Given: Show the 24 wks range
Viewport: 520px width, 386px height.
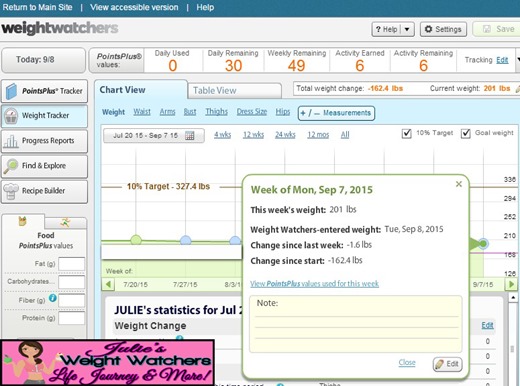Looking at the screenshot, I should 285,135.
